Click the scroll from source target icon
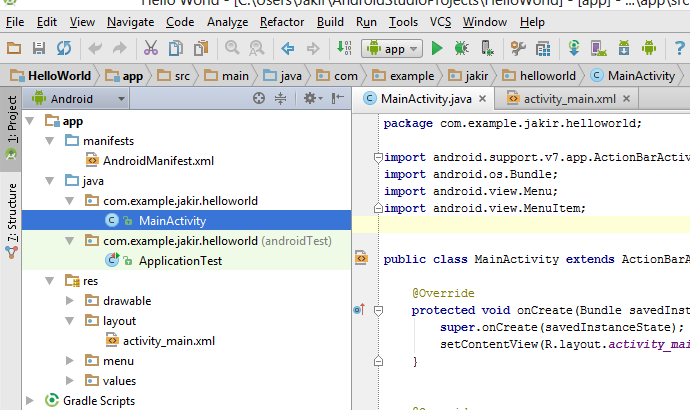Image resolution: width=690 pixels, height=410 pixels. [259, 98]
